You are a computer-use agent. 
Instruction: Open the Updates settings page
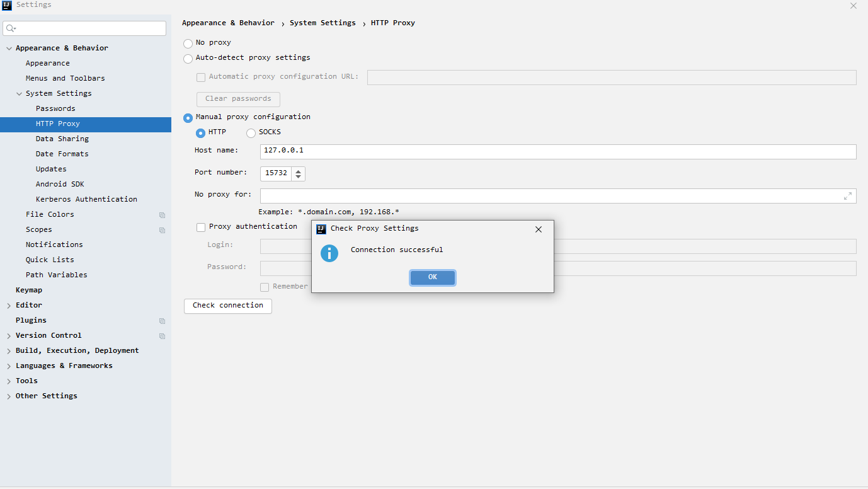[x=51, y=169]
